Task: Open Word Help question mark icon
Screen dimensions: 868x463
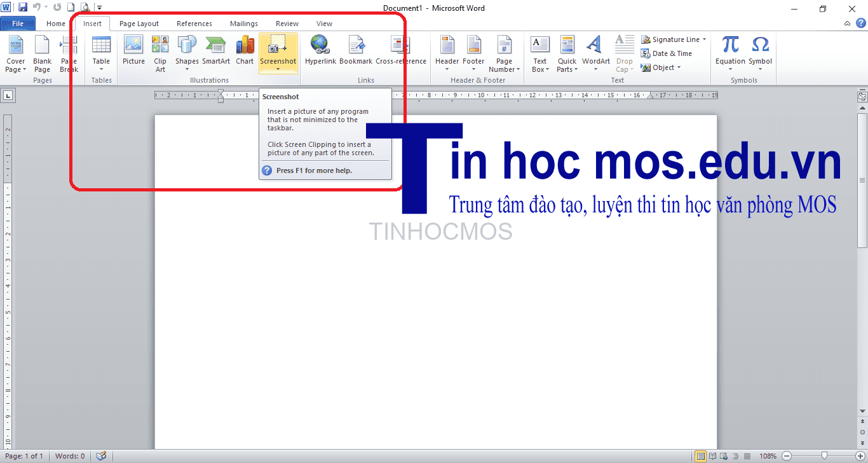Action: (860, 24)
